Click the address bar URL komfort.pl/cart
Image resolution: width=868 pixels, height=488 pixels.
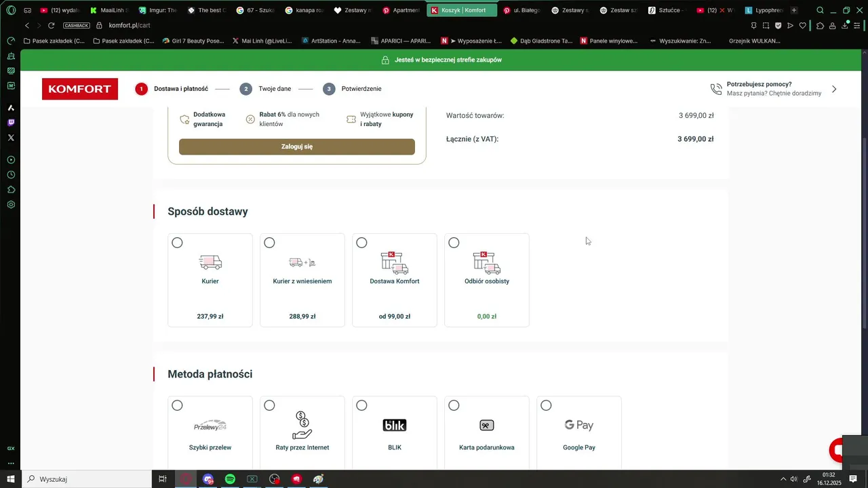[x=130, y=25]
